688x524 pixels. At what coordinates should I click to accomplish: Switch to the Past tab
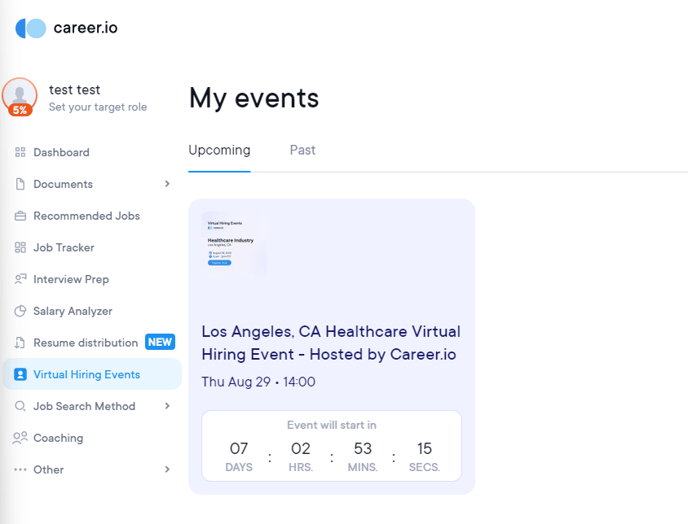(302, 150)
